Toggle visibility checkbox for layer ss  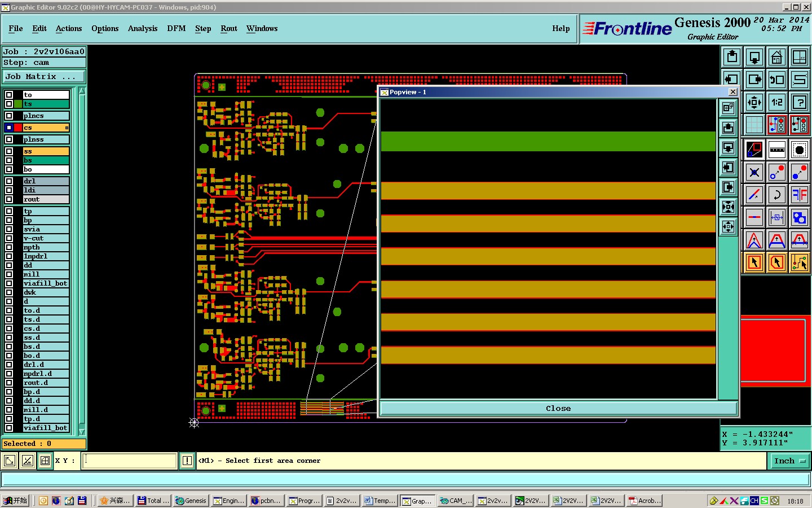tap(9, 151)
